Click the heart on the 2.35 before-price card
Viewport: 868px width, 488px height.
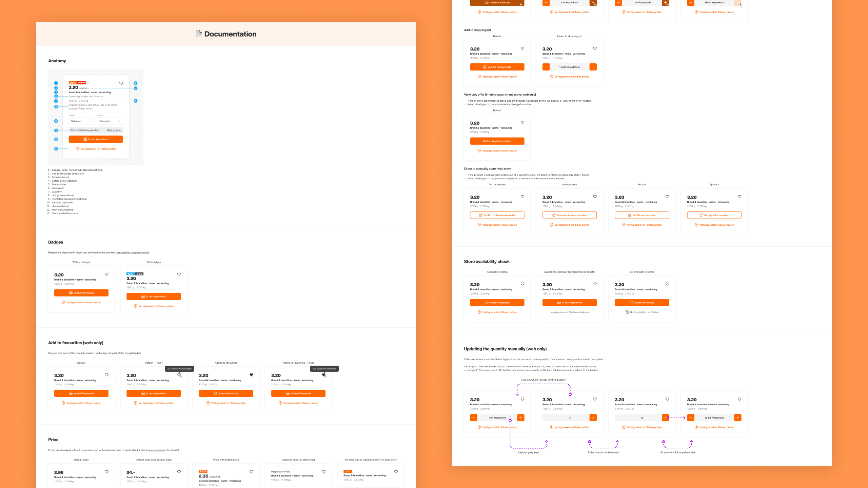coord(251,472)
